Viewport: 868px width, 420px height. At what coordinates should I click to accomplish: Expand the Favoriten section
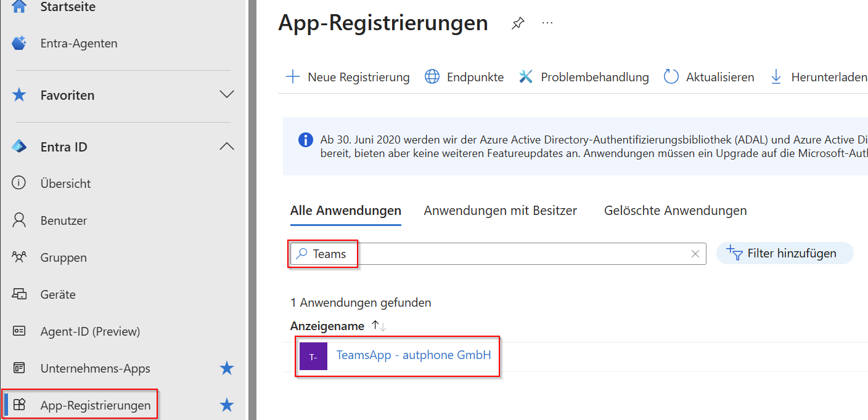227,95
